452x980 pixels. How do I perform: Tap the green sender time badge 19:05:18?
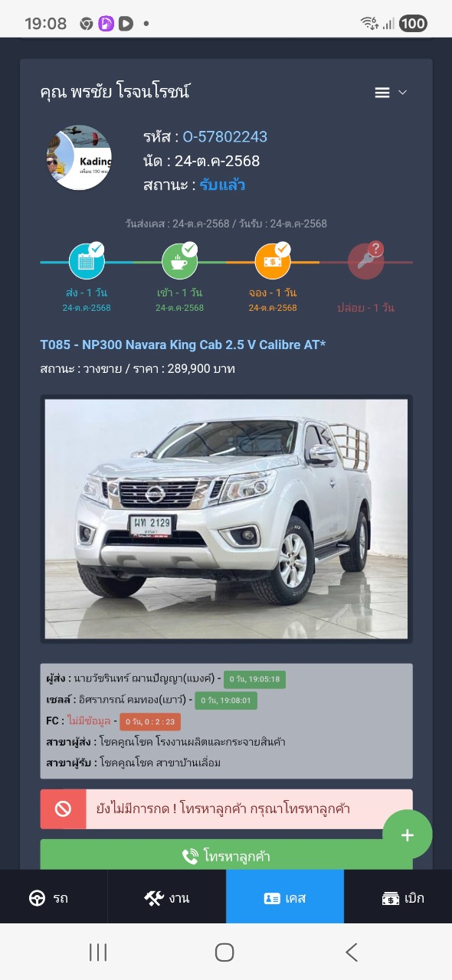tap(254, 679)
